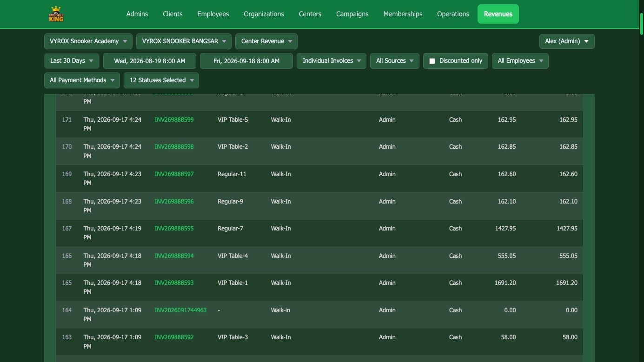Toggle the Discounted only checkbox
Screen dimensions: 644x362
pos(432,61)
